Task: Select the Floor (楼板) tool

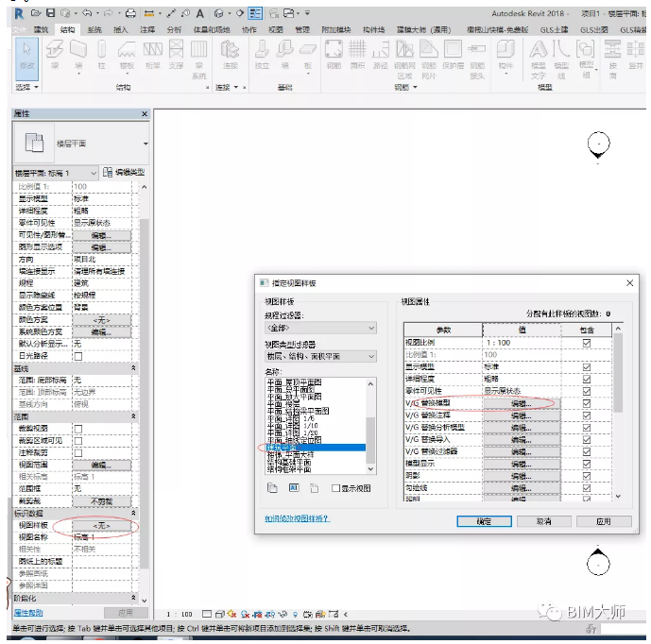Action: pos(127,56)
